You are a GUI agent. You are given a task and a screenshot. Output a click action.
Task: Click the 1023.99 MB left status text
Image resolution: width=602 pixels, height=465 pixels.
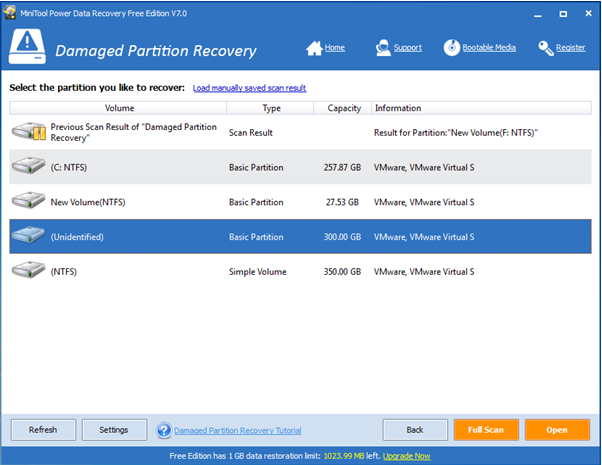pos(352,456)
